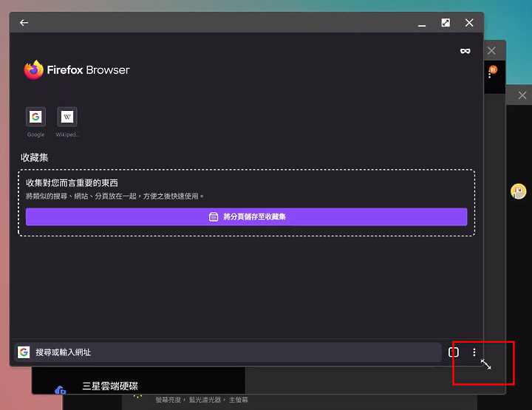
Task: Go back with the arrow in title bar
Action: tap(24, 23)
